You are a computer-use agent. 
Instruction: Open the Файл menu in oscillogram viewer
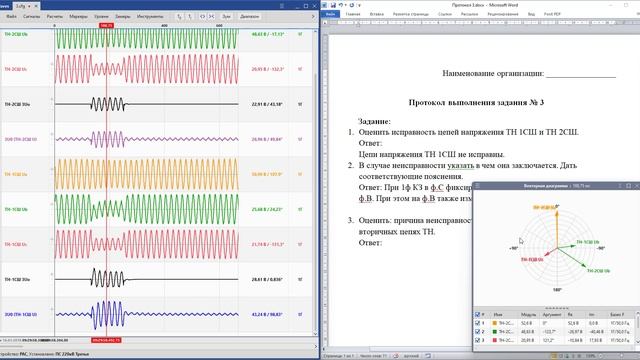(x=11, y=17)
